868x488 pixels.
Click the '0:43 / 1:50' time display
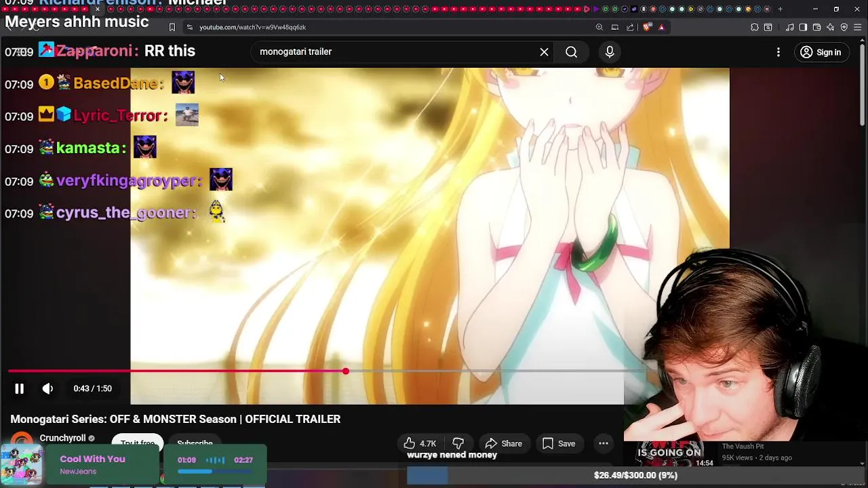click(x=92, y=388)
